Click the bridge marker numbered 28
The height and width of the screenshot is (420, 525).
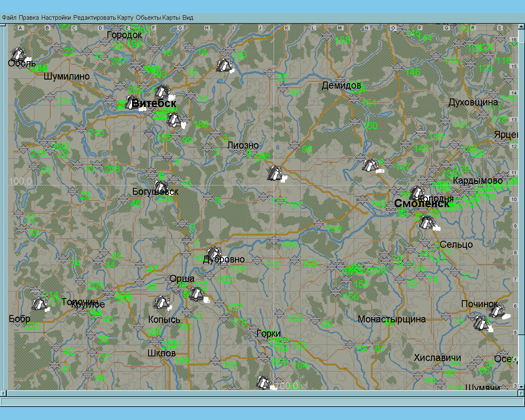pos(72,191)
